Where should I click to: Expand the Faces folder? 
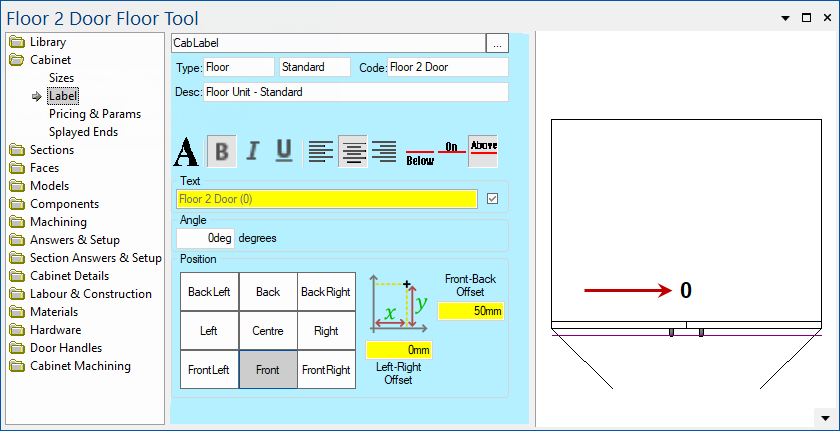(x=34, y=168)
